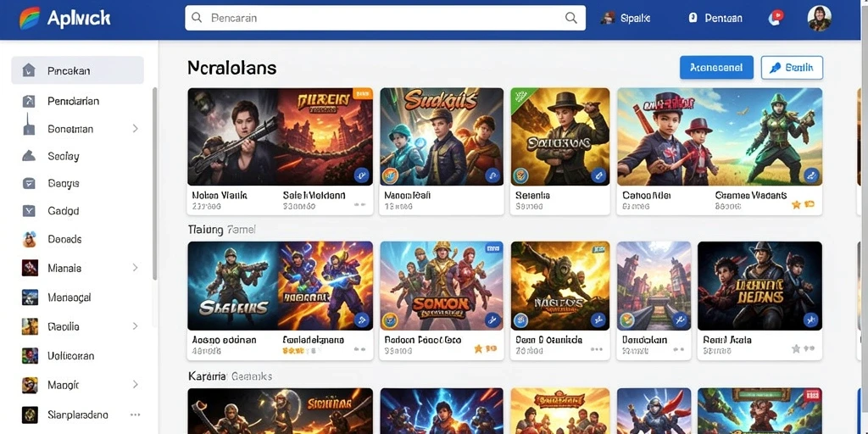Image resolution: width=868 pixels, height=434 pixels.
Task: Select Pincakan in the sidebar
Action: [x=77, y=70]
